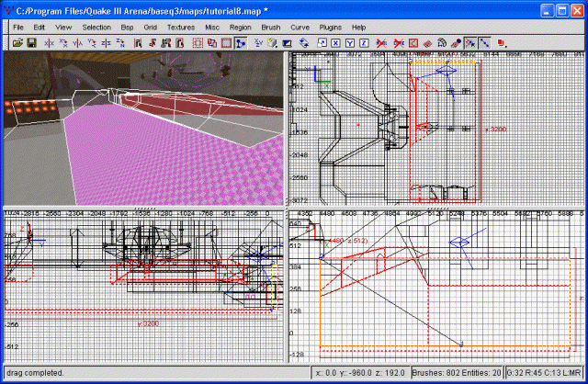
Task: Toggle Show Patch Bounding Box
Action: coord(413,43)
